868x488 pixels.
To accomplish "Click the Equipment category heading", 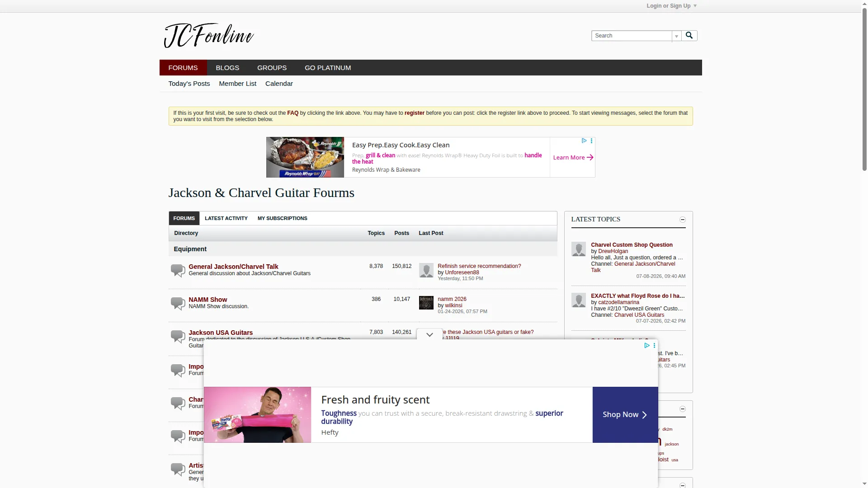I will click(190, 249).
